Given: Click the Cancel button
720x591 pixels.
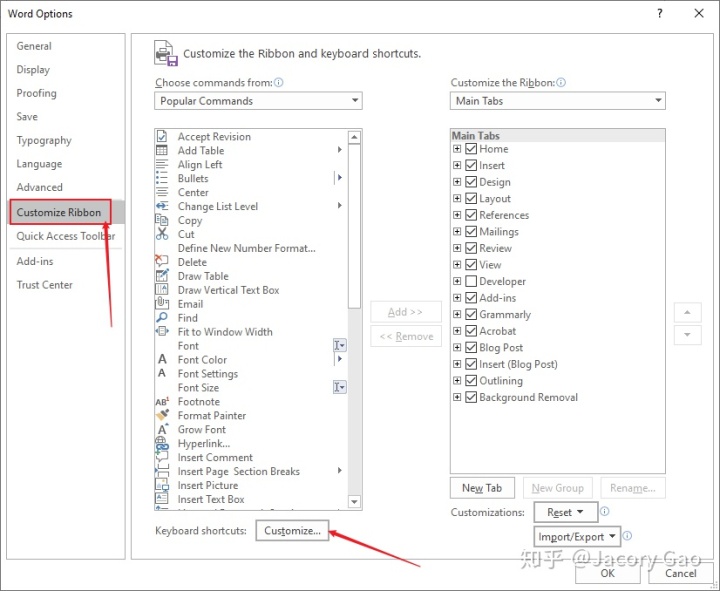Looking at the screenshot, I should tap(681, 573).
